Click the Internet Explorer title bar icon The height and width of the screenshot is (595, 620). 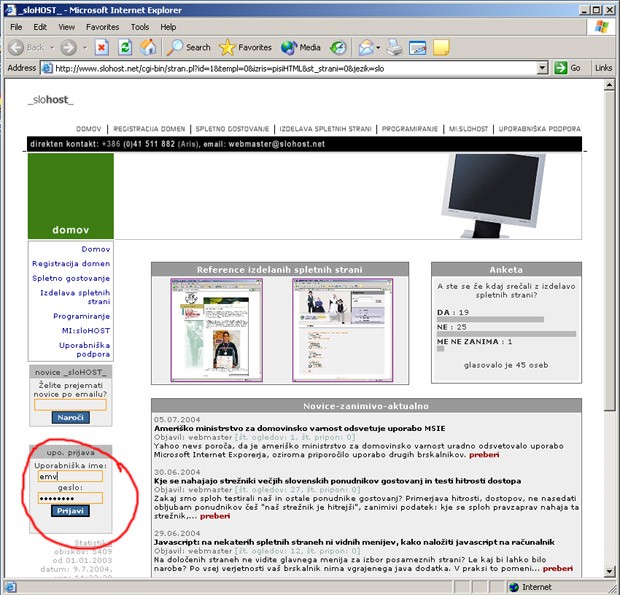tap(10, 10)
